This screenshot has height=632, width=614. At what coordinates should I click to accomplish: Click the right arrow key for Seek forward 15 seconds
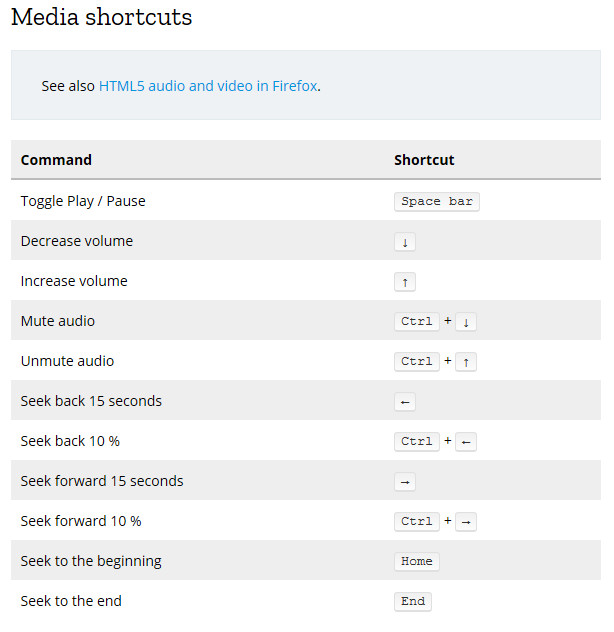pos(405,482)
